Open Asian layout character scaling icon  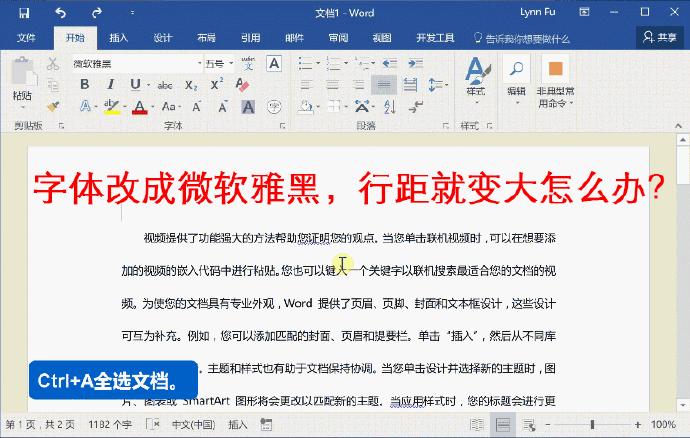tap(362, 106)
